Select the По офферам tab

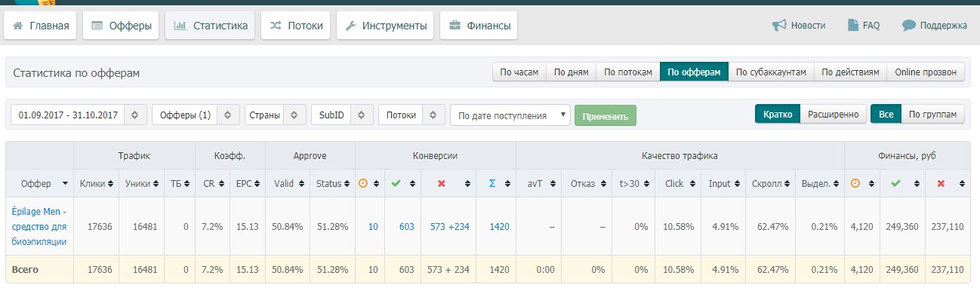point(694,72)
